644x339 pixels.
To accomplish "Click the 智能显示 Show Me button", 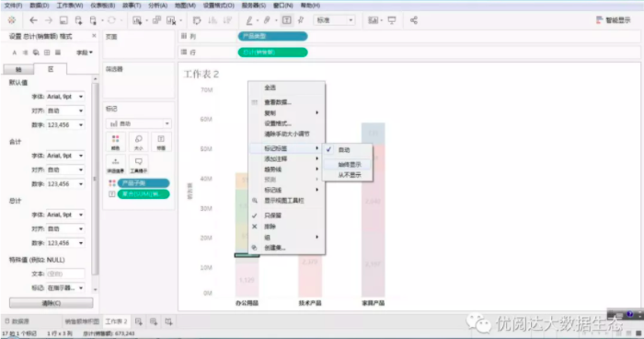I will (x=614, y=20).
